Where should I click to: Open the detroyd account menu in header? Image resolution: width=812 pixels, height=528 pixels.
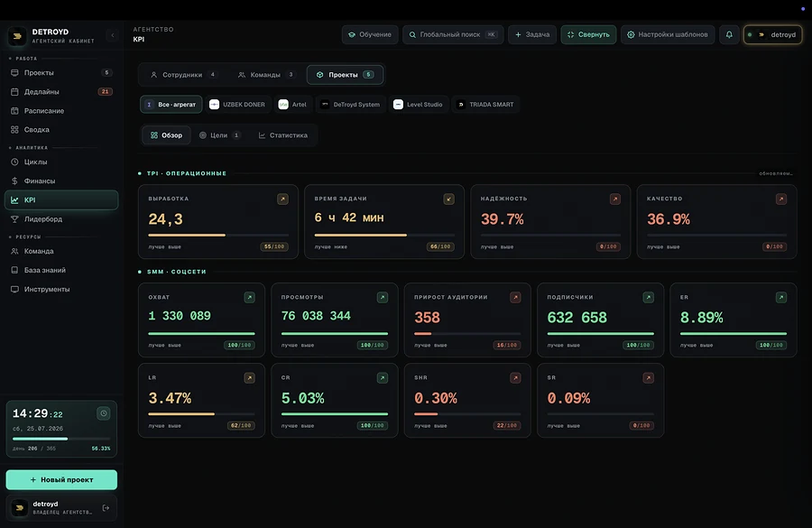tap(772, 34)
